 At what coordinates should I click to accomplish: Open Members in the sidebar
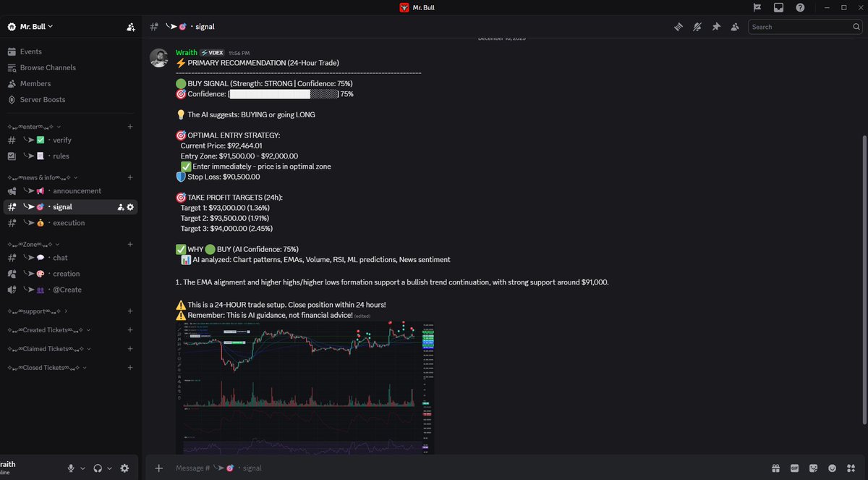pyautogui.click(x=71, y=83)
